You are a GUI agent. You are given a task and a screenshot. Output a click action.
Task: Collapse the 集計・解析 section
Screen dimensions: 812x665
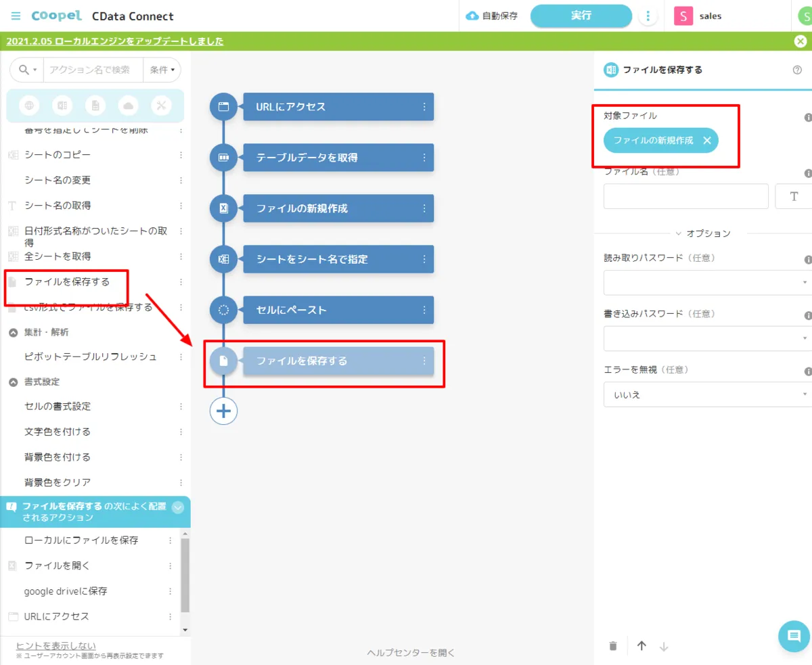pyautogui.click(x=13, y=332)
